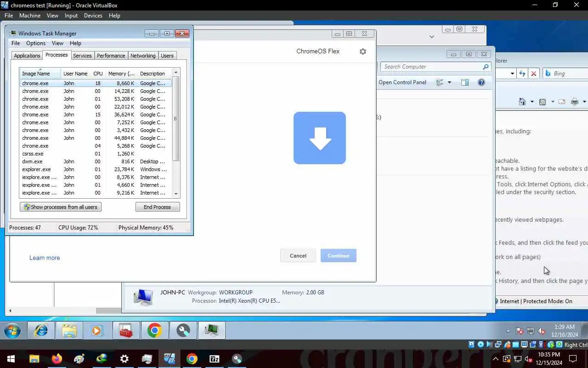The width and height of the screenshot is (588, 368).
Task: Launch Windows Media Player from Windows 7 taskbar
Action: pyautogui.click(x=96, y=330)
